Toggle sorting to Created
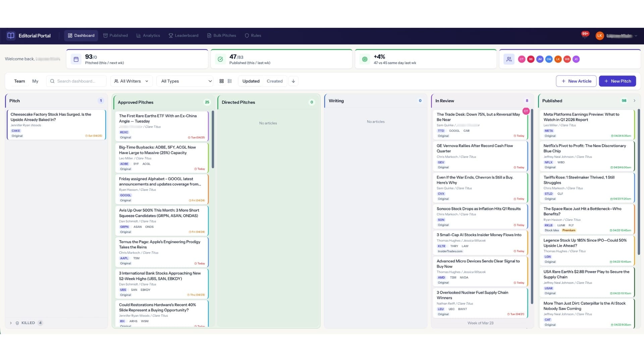The image size is (644, 362). tap(274, 81)
